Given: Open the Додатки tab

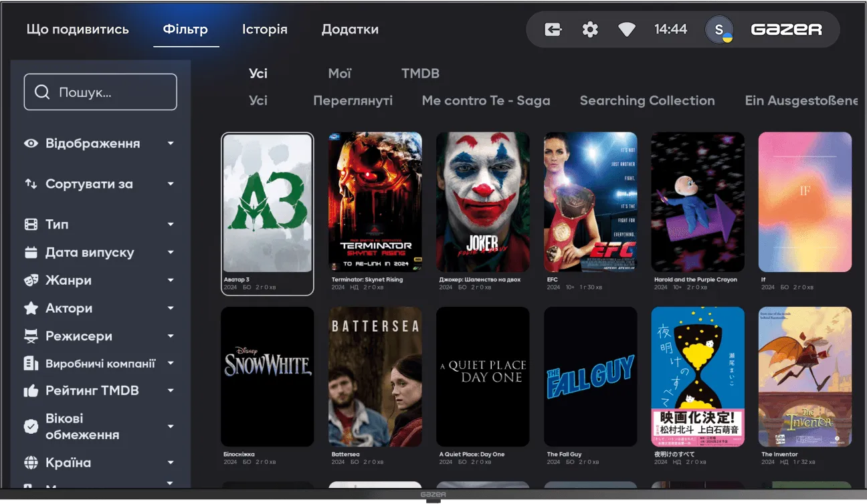Looking at the screenshot, I should [350, 29].
